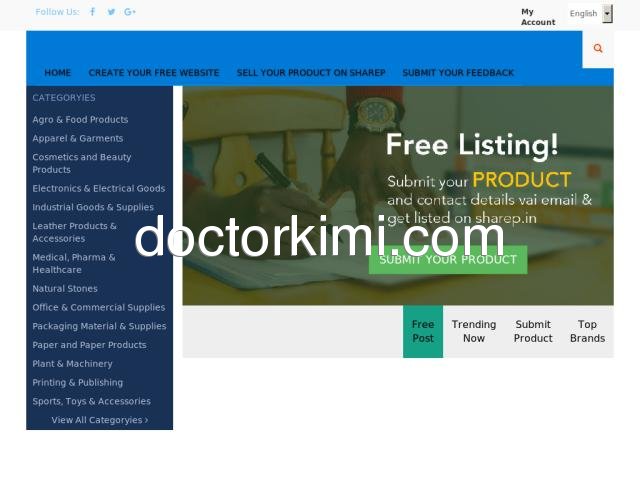The image size is (640, 482).
Task: Click the Google Plus icon
Action: (x=130, y=12)
